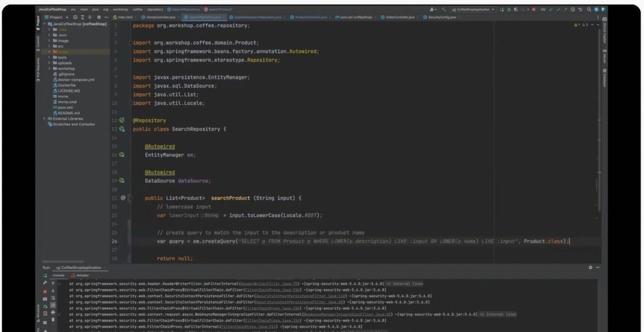Click the Spring bean gutter icon beside EntityManager
This screenshot has width=644, height=332.
pos(122,155)
